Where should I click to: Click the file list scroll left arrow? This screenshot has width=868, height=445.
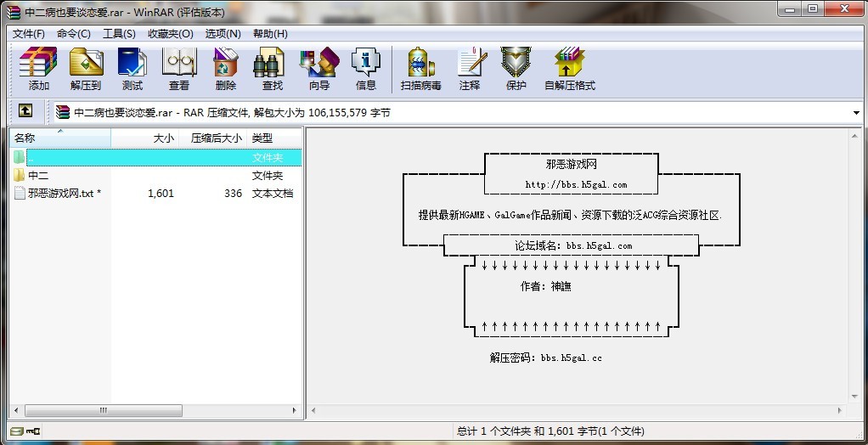click(x=16, y=411)
